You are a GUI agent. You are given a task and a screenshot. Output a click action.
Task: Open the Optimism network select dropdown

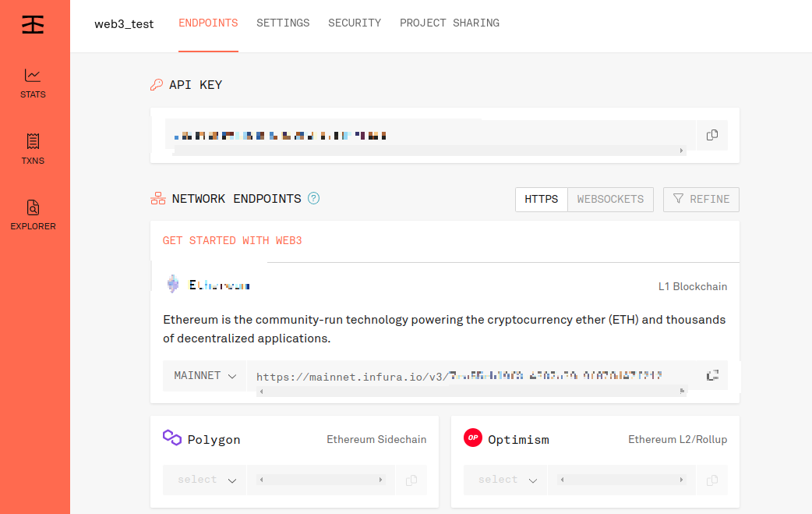pyautogui.click(x=506, y=480)
